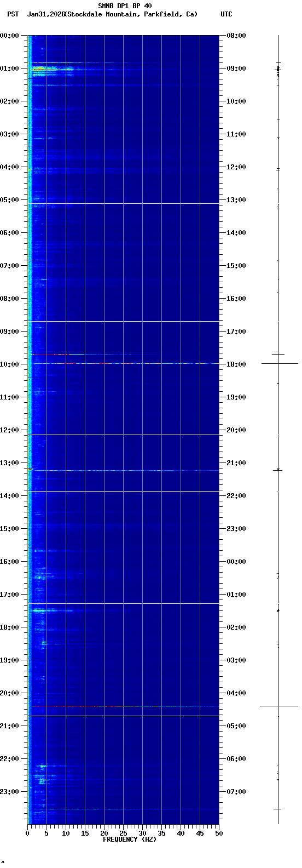
Task: Click the PST '14:00' label on left axis
Action: pos(10,496)
